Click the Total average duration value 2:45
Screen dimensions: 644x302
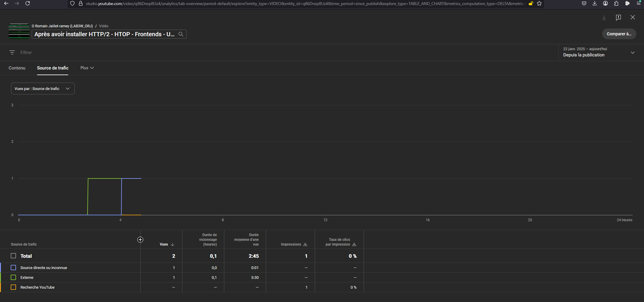click(x=254, y=256)
